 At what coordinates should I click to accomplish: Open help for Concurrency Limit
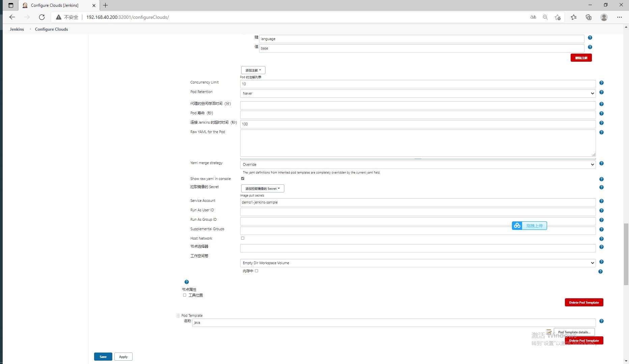pos(601,83)
